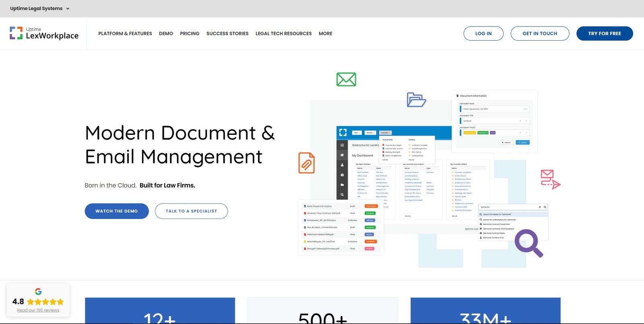Open the Platform & Features menu
This screenshot has width=644, height=324.
click(x=125, y=34)
